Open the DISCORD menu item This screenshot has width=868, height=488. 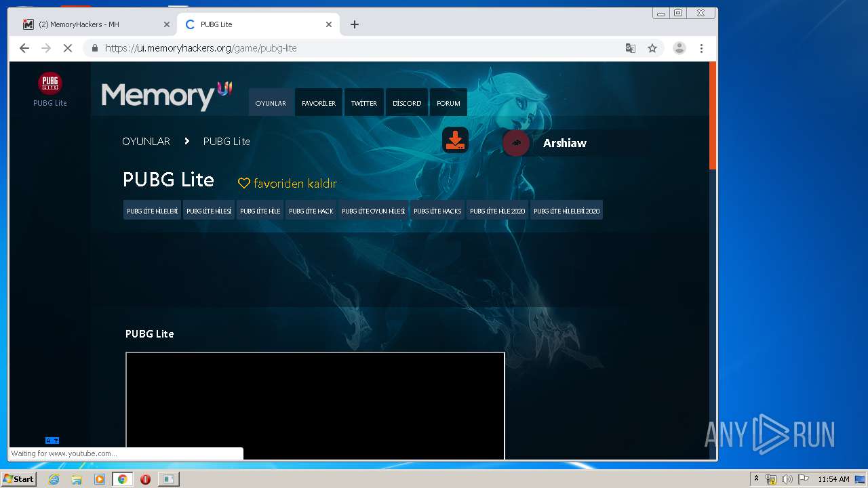coord(407,103)
